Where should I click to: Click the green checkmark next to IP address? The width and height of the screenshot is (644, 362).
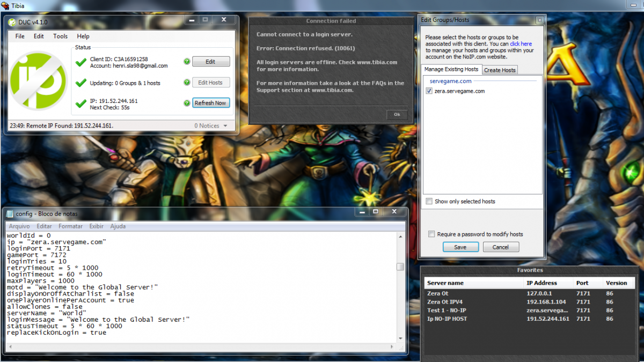[x=81, y=104]
